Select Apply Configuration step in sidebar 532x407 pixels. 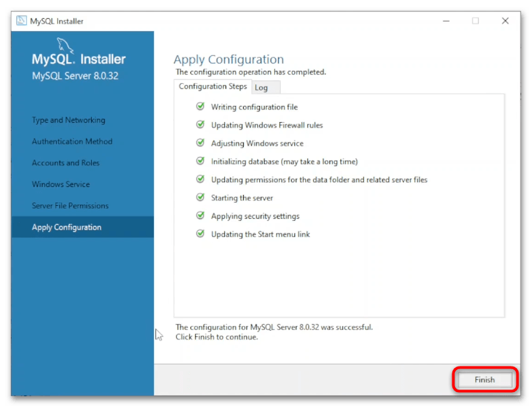pos(82,227)
